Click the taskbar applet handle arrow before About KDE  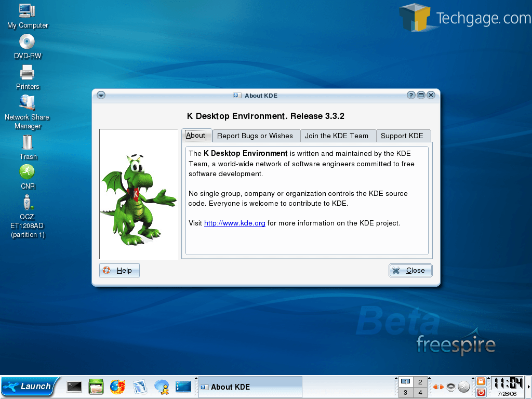click(196, 378)
